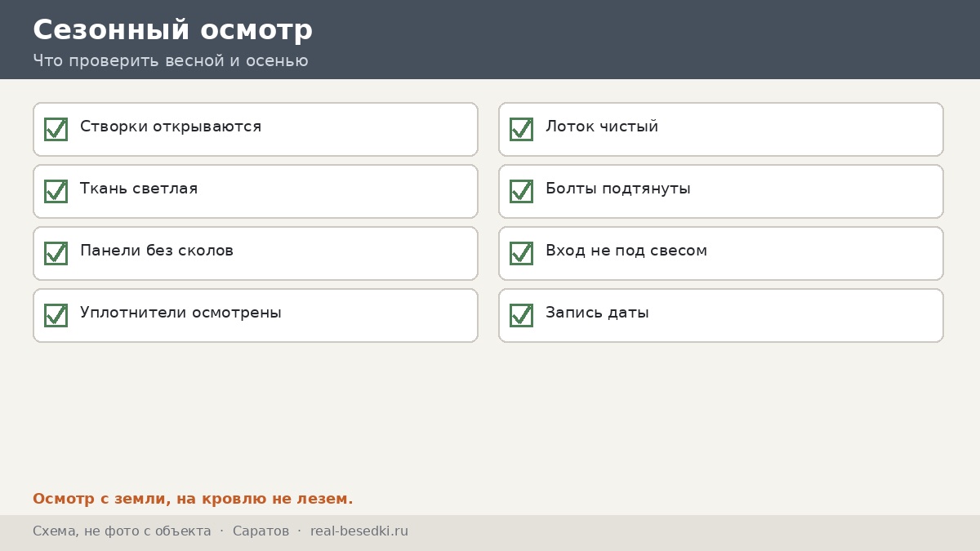Image resolution: width=980 pixels, height=551 pixels.
Task: Click the warning "Осмотр с земли, на кровлю не лезем."
Action: pyautogui.click(x=193, y=499)
